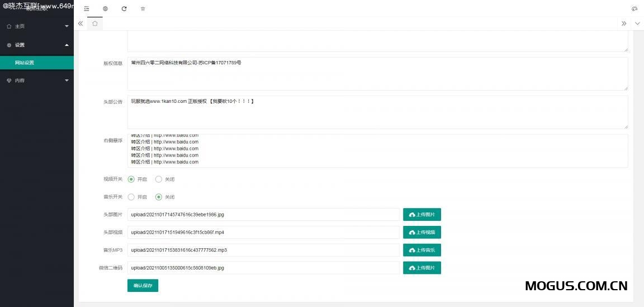Screen dimensions: 644x307
Task: Click the globe website icon in toolbar
Action: pyautogui.click(x=106, y=9)
